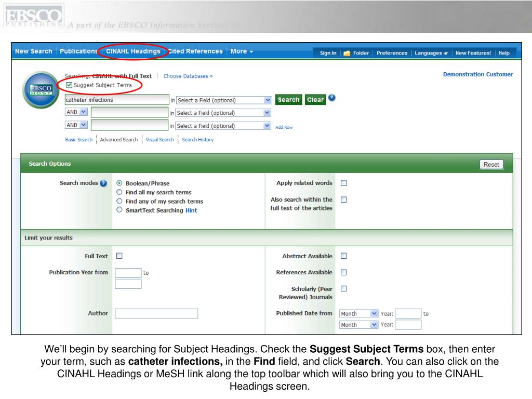Tick the Full Text limiter checkbox
The width and height of the screenshot is (532, 399).
[119, 256]
